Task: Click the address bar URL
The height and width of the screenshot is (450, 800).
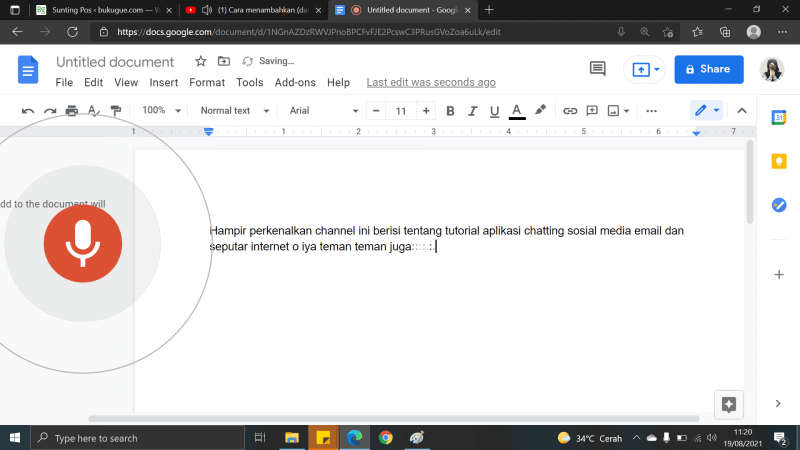Action: pos(309,32)
